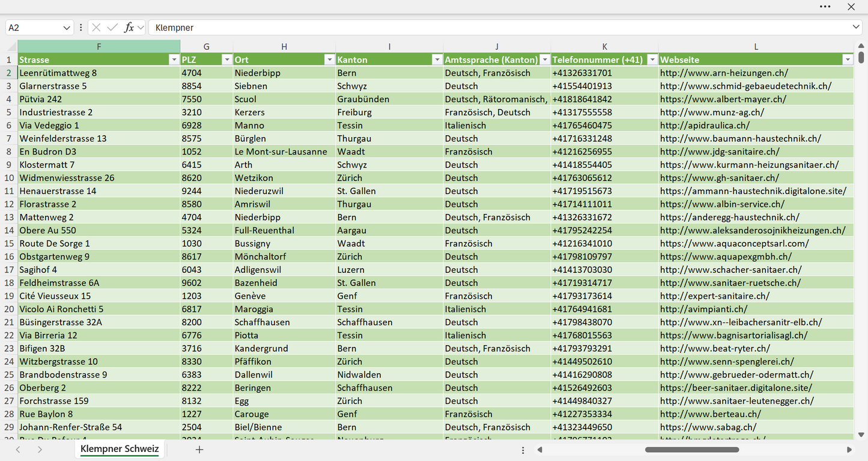This screenshot has width=868, height=461.
Task: Select phone number +41765460475
Action: click(x=604, y=126)
